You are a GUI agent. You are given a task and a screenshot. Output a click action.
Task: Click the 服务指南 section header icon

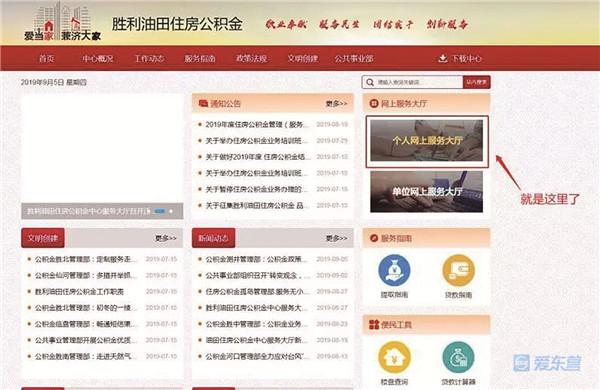(373, 238)
